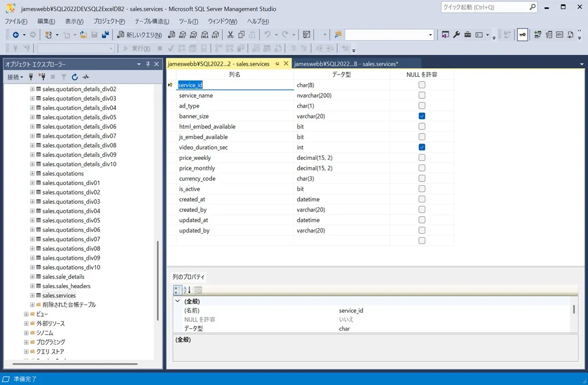Click the 新しいクエリ button
Image resolution: width=588 pixels, height=385 pixels.
coord(139,35)
